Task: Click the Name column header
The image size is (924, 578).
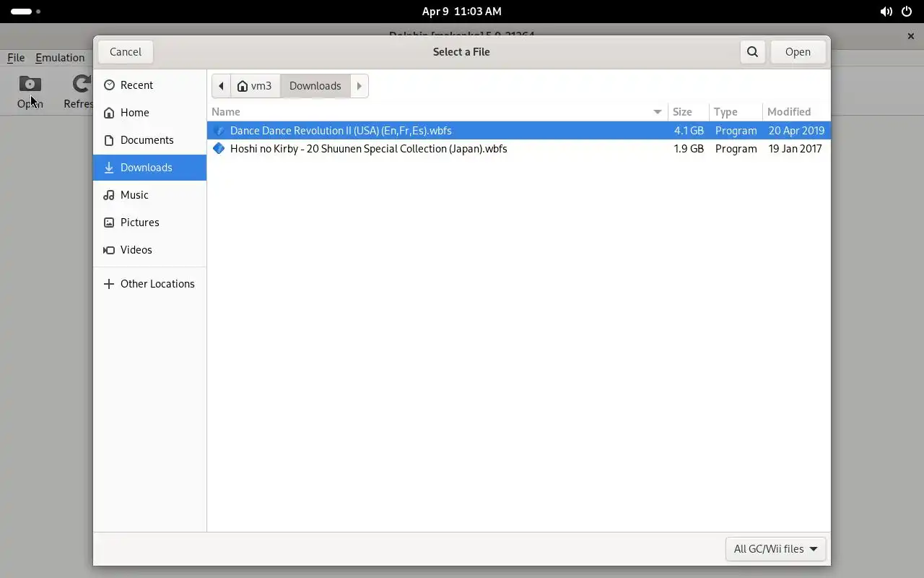Action: [x=437, y=112]
